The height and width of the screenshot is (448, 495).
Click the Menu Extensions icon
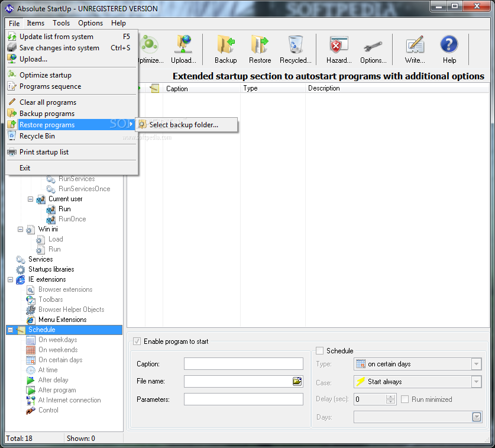31,320
